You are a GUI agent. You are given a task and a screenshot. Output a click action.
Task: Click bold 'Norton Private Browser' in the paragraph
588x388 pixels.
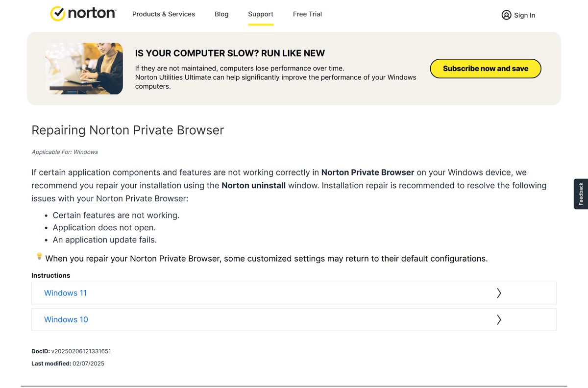(x=368, y=172)
